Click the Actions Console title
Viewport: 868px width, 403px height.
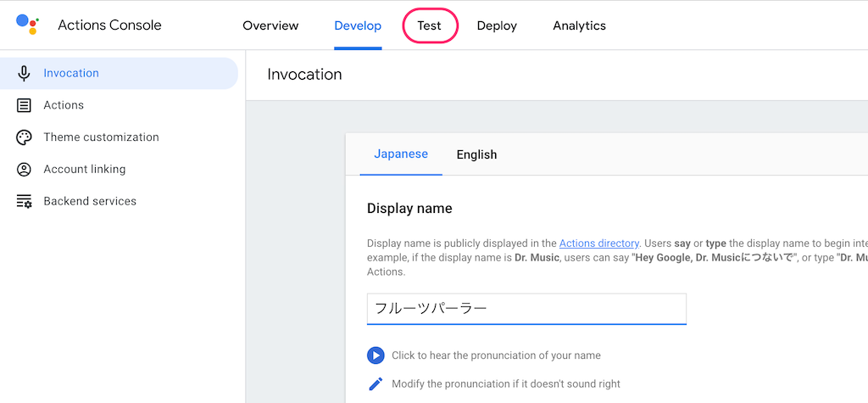point(109,25)
